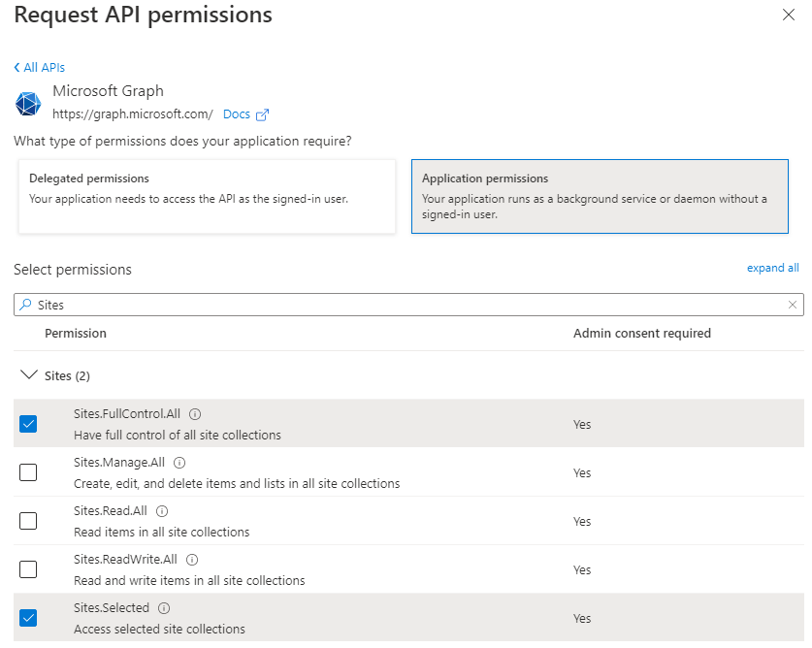Viewport: 812px width, 648px height.
Task: Enable the Sites.Read.All permission checkbox
Action: pos(28,521)
